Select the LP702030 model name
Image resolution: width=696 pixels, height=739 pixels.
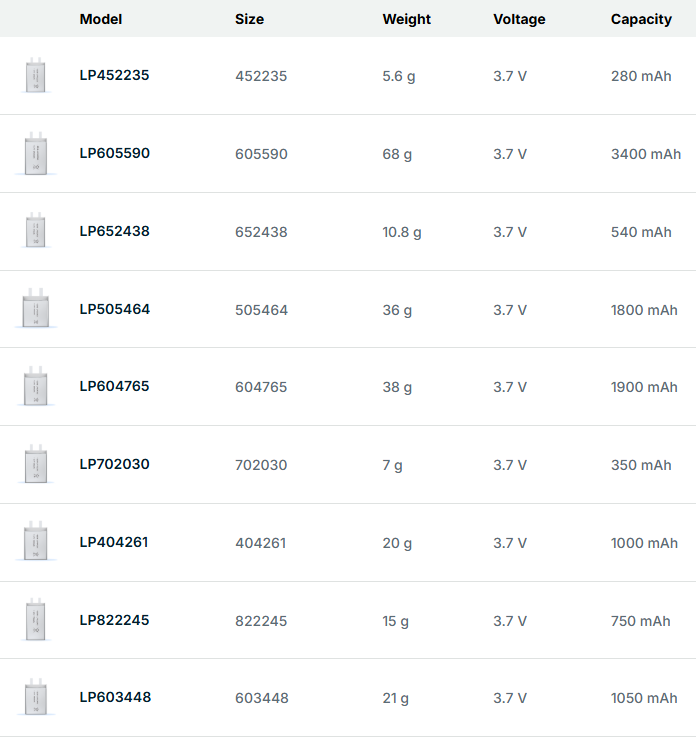click(114, 464)
